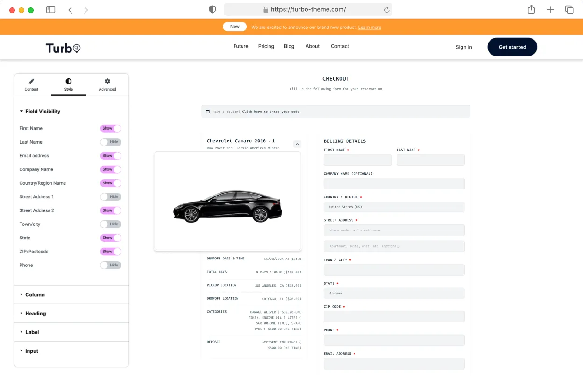Reload the page via the refresh icon
This screenshot has width=583, height=392.
pos(387,10)
